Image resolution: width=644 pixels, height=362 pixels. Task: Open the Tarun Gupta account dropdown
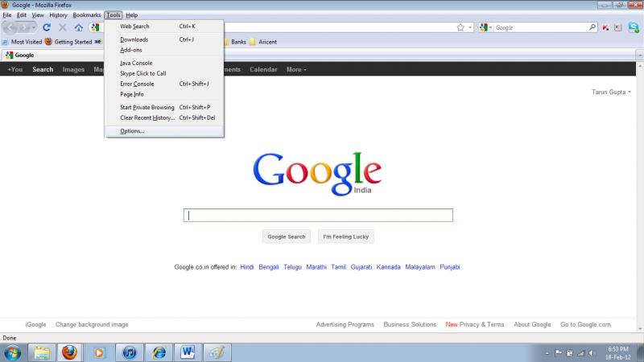[611, 92]
